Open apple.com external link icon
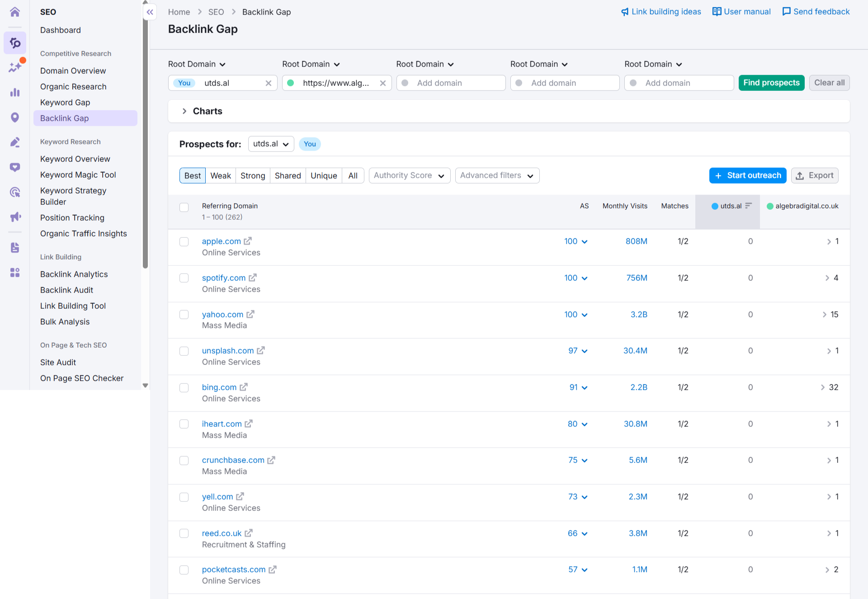Viewport: 868px width, 599px height. pyautogui.click(x=248, y=241)
